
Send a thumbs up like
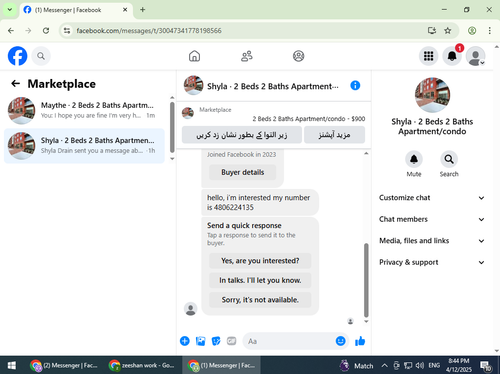point(360,341)
